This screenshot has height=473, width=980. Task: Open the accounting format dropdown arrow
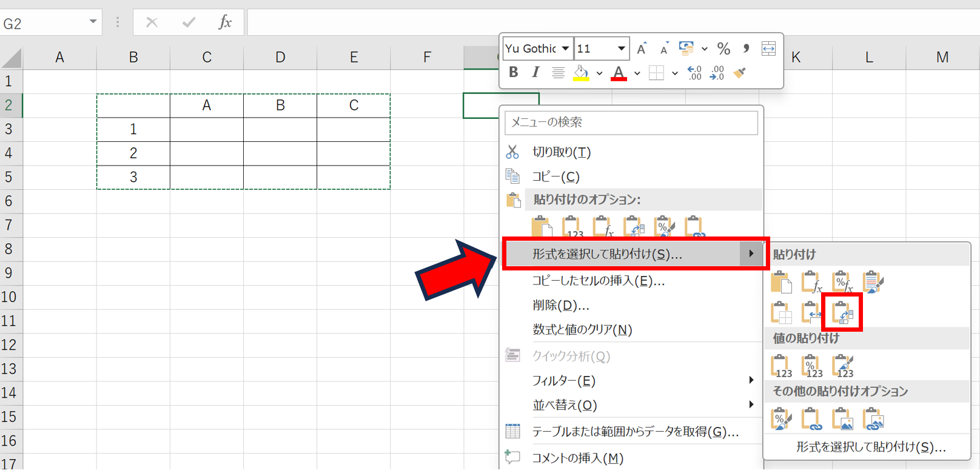(x=704, y=49)
